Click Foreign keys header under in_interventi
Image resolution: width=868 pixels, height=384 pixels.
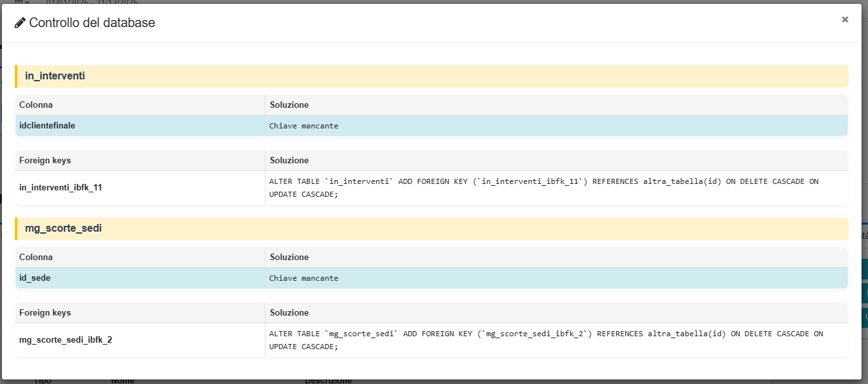tap(45, 160)
